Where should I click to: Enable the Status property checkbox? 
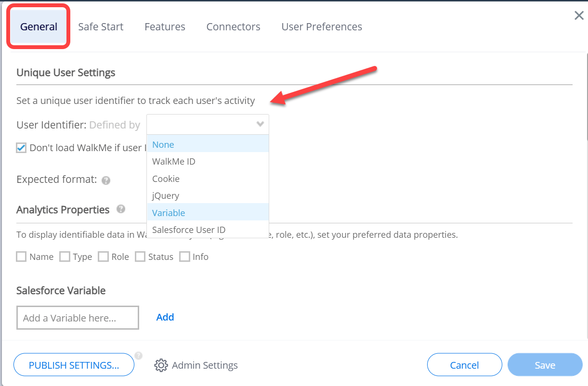140,257
